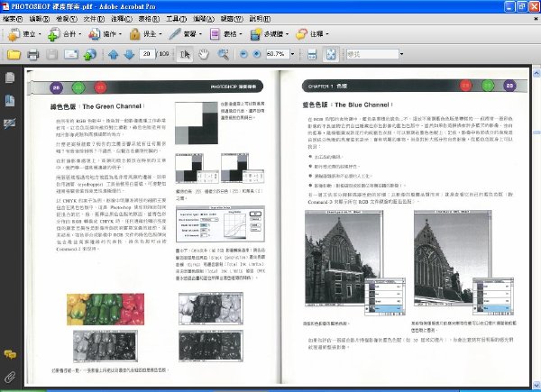The width and height of the screenshot is (541, 392).
Task: Click The Green Channel heading text
Action: click(112, 106)
